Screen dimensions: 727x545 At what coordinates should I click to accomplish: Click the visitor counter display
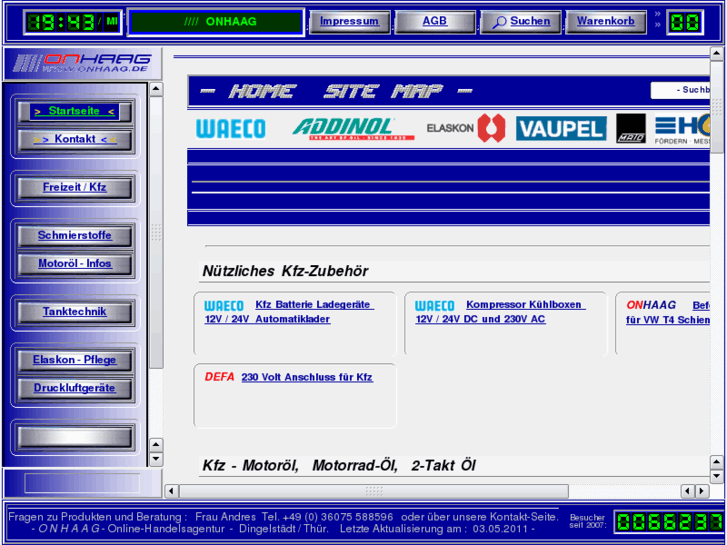click(668, 522)
